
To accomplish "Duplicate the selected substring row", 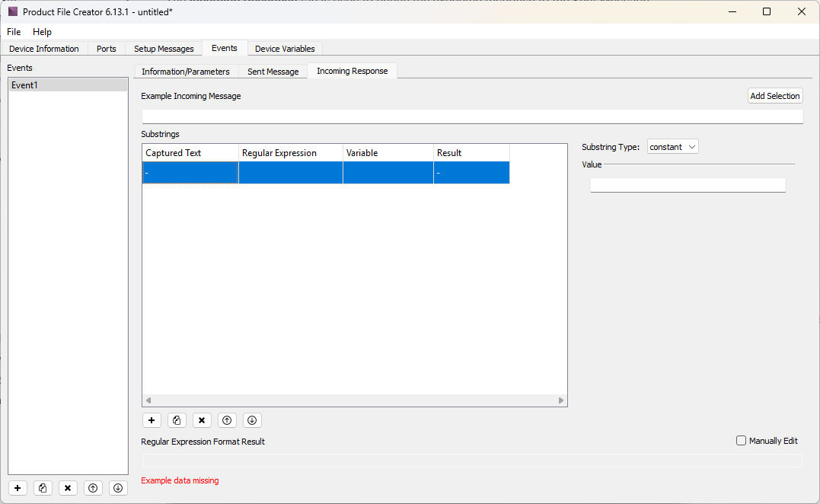I will pos(177,420).
